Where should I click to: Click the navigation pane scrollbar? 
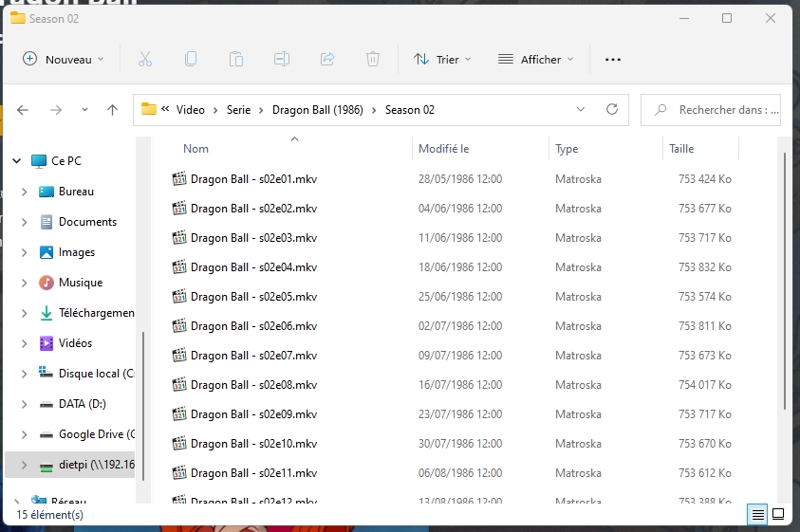point(143,406)
